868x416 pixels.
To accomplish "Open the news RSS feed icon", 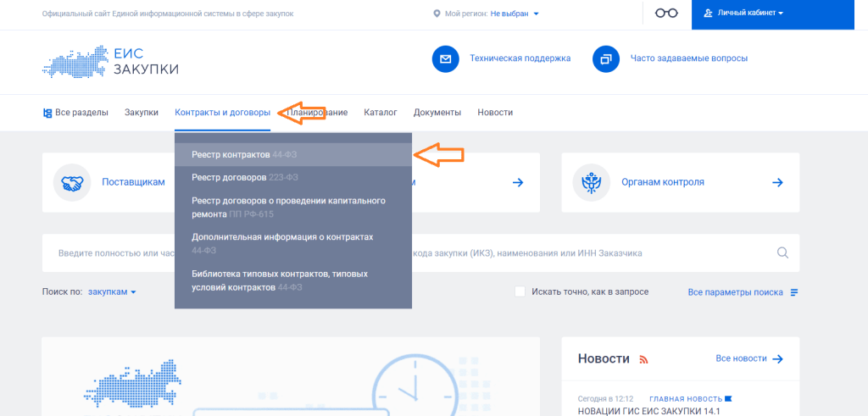I will click(x=643, y=359).
